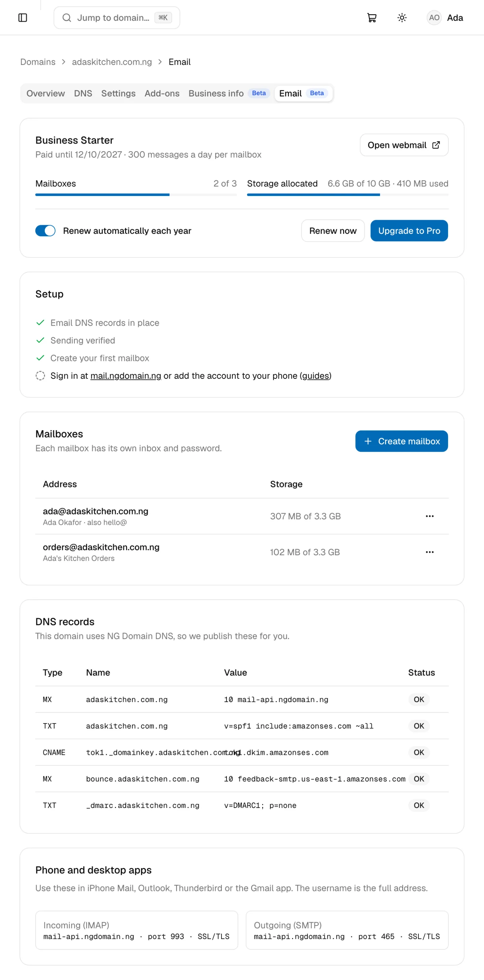Click the Storage column header

pos(286,484)
